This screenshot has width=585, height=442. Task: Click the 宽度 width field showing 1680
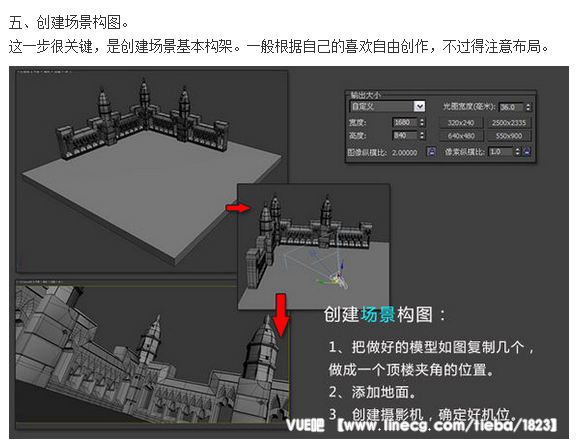point(405,122)
